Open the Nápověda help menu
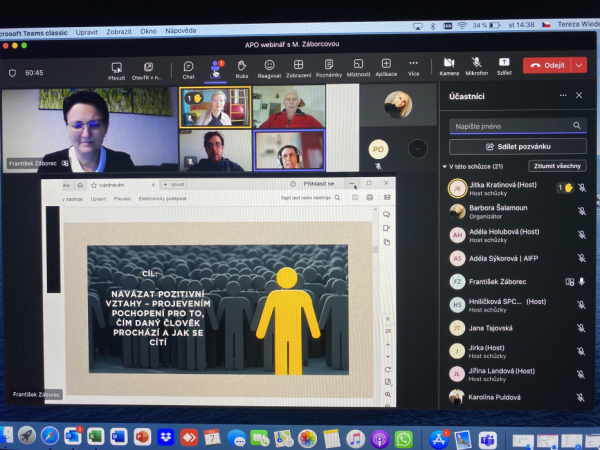Viewport: 600px width, 450px height. (180, 31)
